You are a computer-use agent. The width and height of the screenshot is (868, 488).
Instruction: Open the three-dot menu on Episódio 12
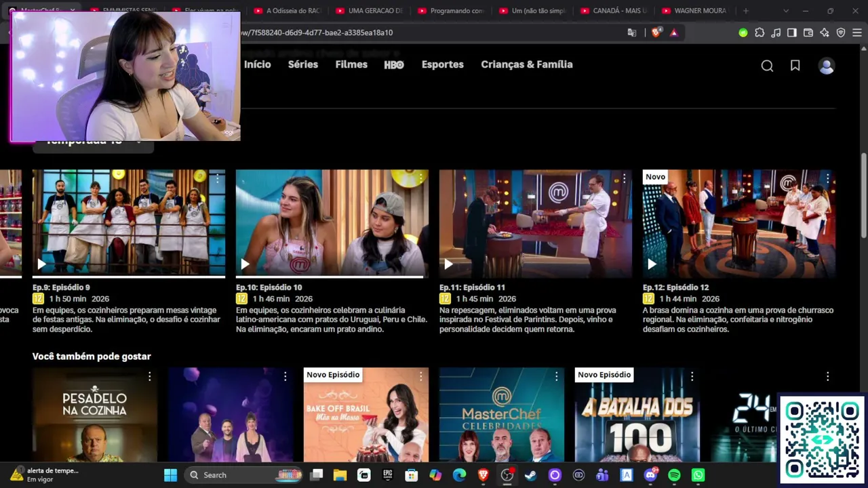827,178
